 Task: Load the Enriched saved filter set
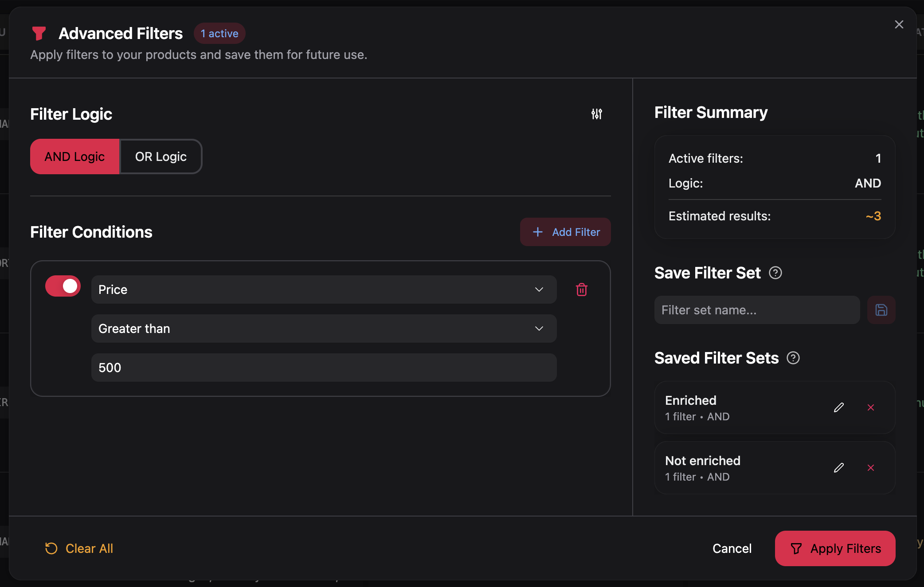pyautogui.click(x=727, y=407)
